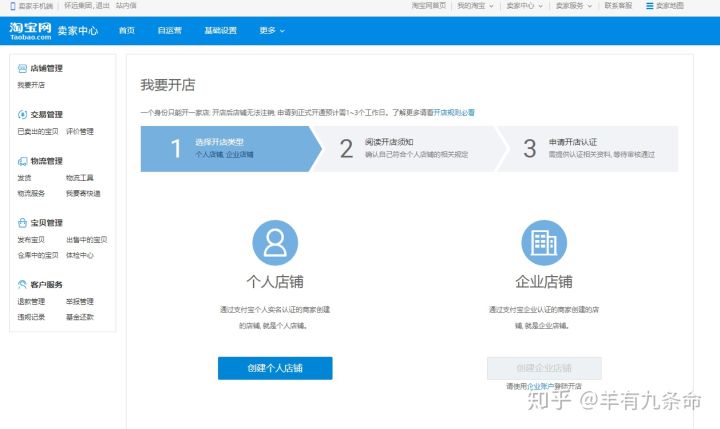Expand the 我的淘宝 dropdown
720x429 pixels.
tap(474, 6)
